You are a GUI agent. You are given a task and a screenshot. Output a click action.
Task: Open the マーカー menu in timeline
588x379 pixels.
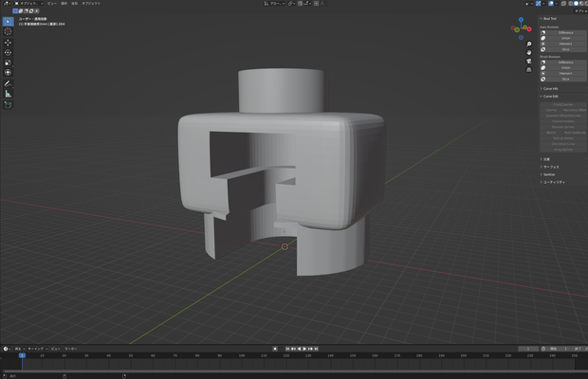pos(71,349)
